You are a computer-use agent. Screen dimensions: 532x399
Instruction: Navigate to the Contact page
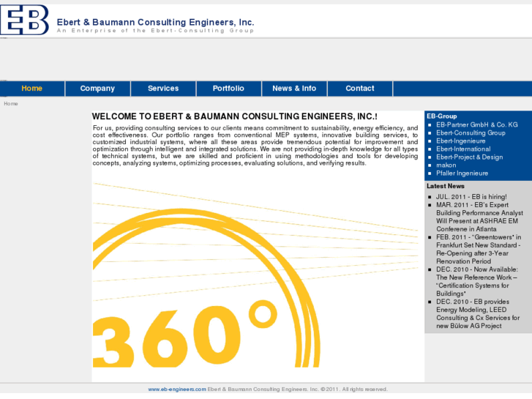359,89
